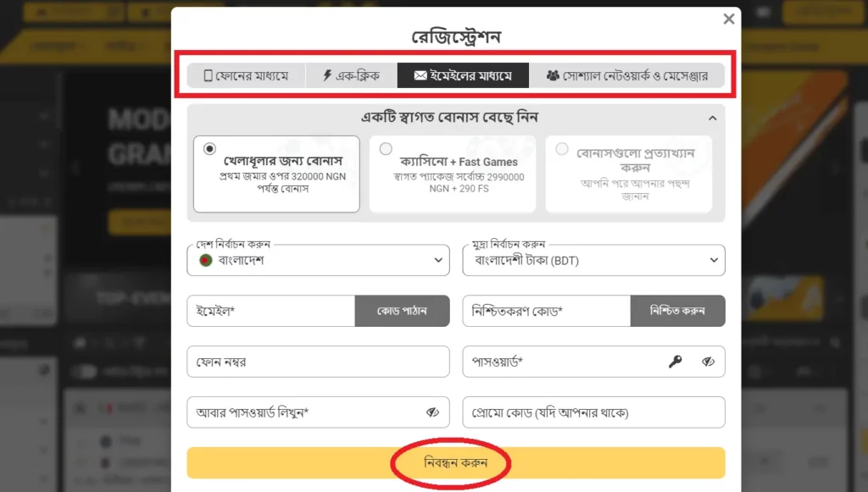Screen dimensions: 868x492
Task: Select the lightning bolt one-click icon
Action: [327, 75]
